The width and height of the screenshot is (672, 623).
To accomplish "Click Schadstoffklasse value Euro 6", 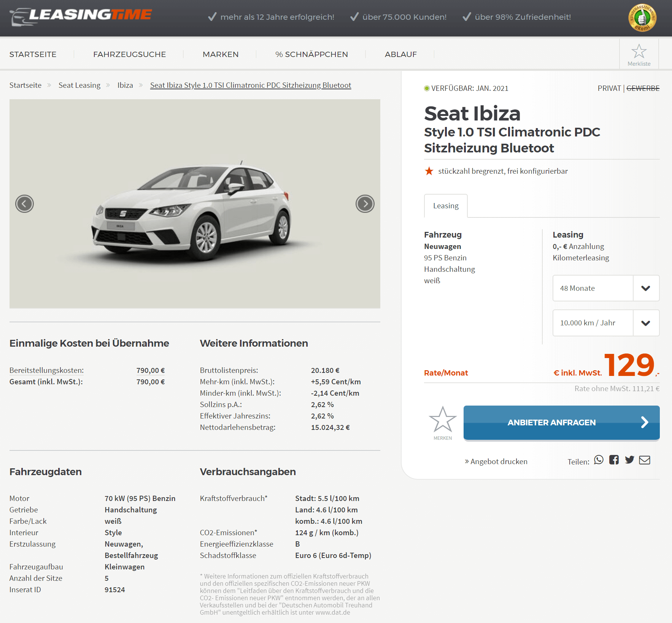I will [x=333, y=555].
